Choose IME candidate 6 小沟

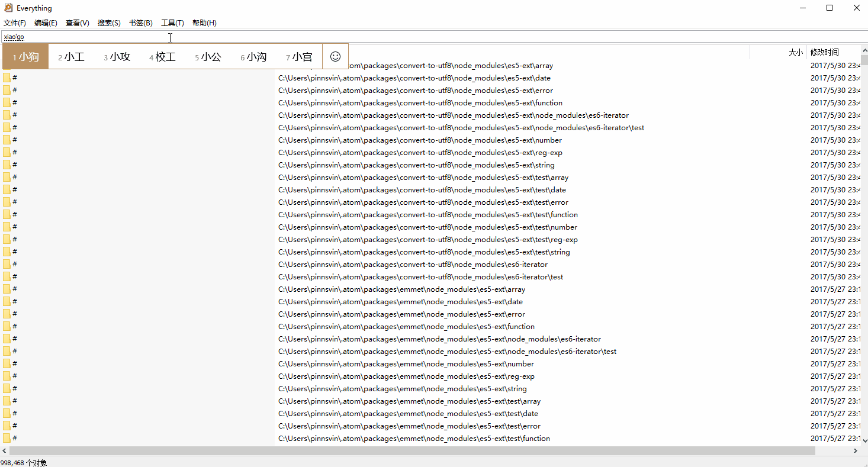pos(253,57)
